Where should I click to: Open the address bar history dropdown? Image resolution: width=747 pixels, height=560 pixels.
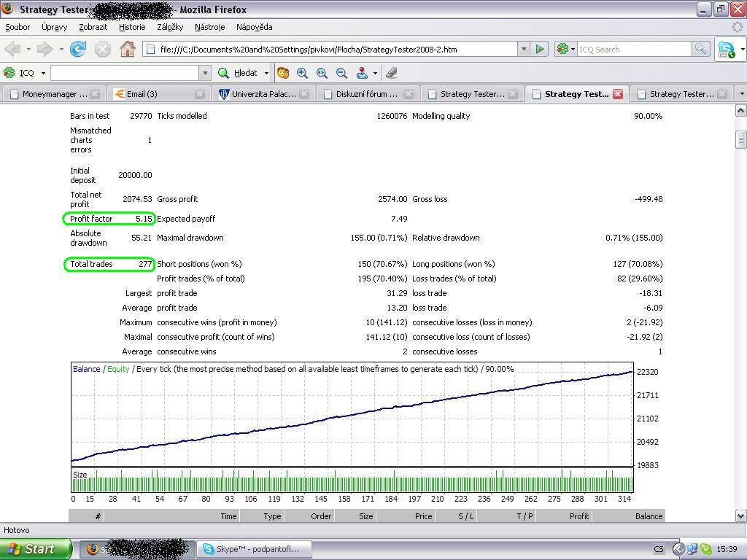coord(523,50)
